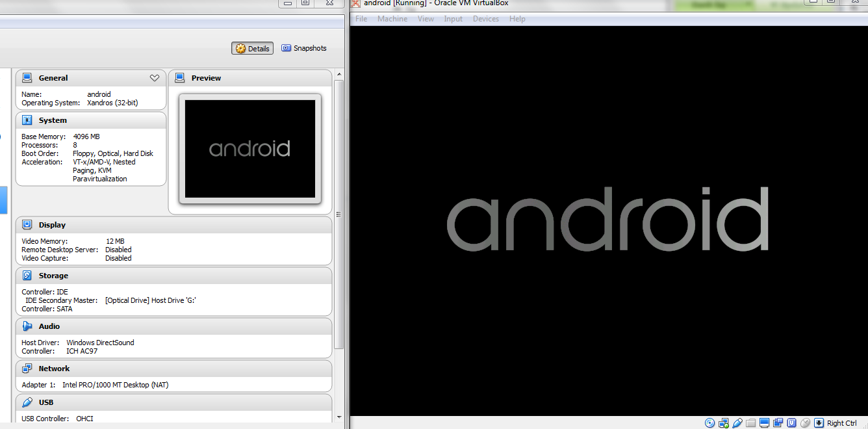
Task: Open the Help menu in VM window
Action: [x=517, y=19]
